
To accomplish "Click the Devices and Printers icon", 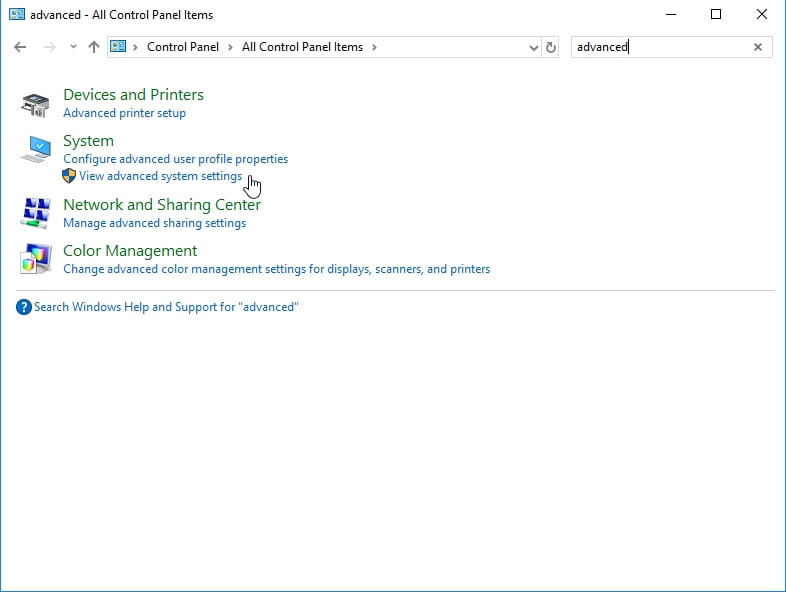I will click(35, 104).
